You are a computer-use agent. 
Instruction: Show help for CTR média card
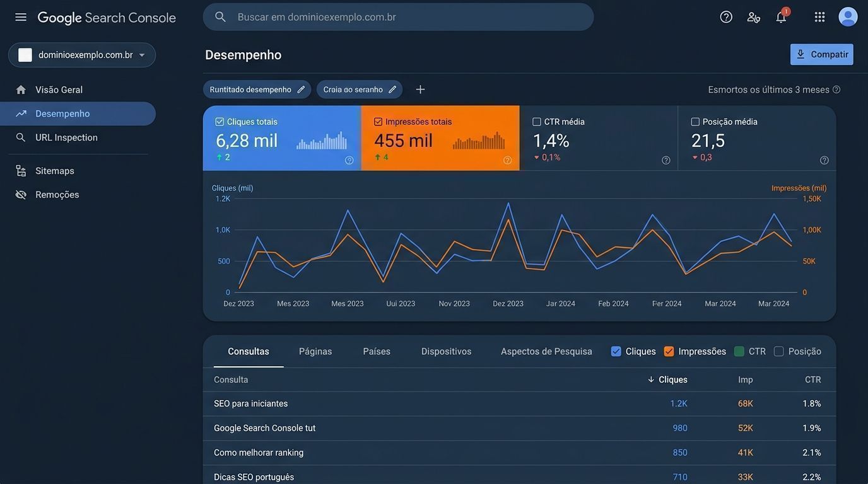tap(666, 160)
